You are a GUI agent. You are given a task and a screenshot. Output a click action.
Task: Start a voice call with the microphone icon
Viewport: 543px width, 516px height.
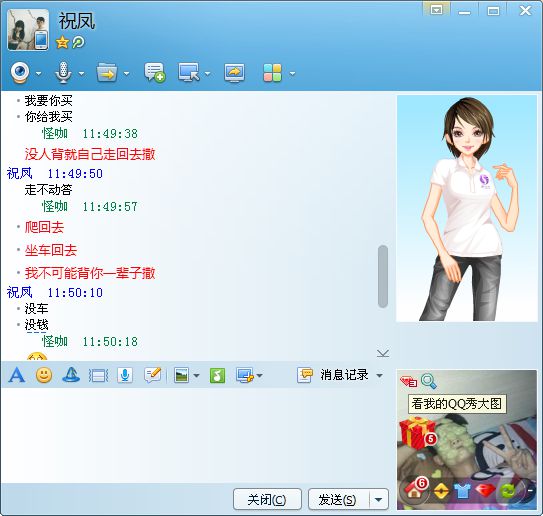coord(63,73)
